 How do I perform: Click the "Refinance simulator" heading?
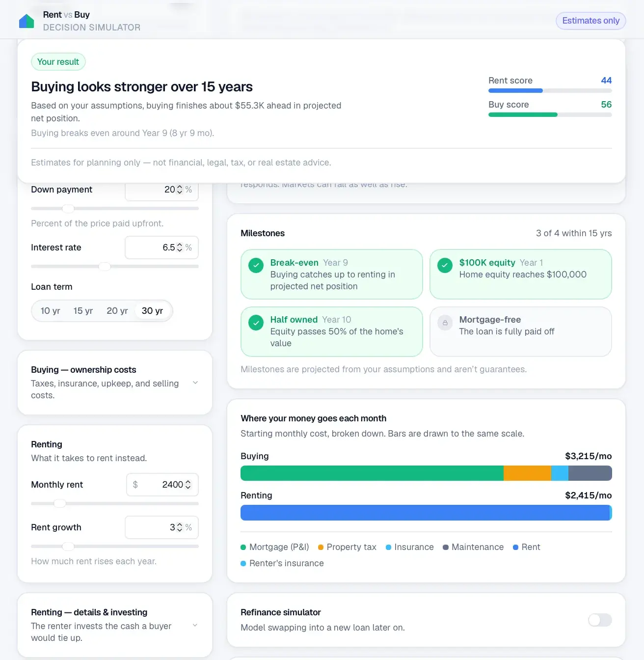pos(281,612)
